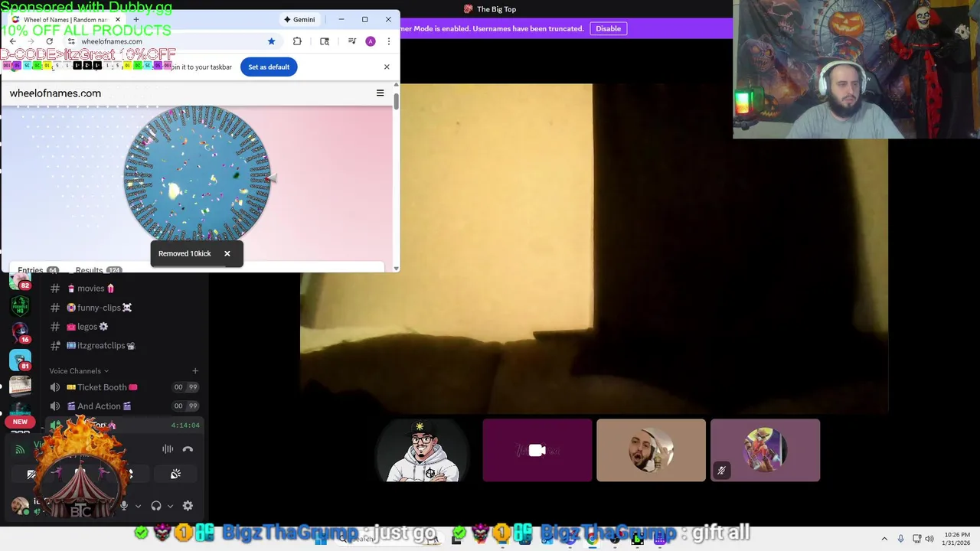
Task: Open the taskbar volume control
Action: tap(931, 539)
